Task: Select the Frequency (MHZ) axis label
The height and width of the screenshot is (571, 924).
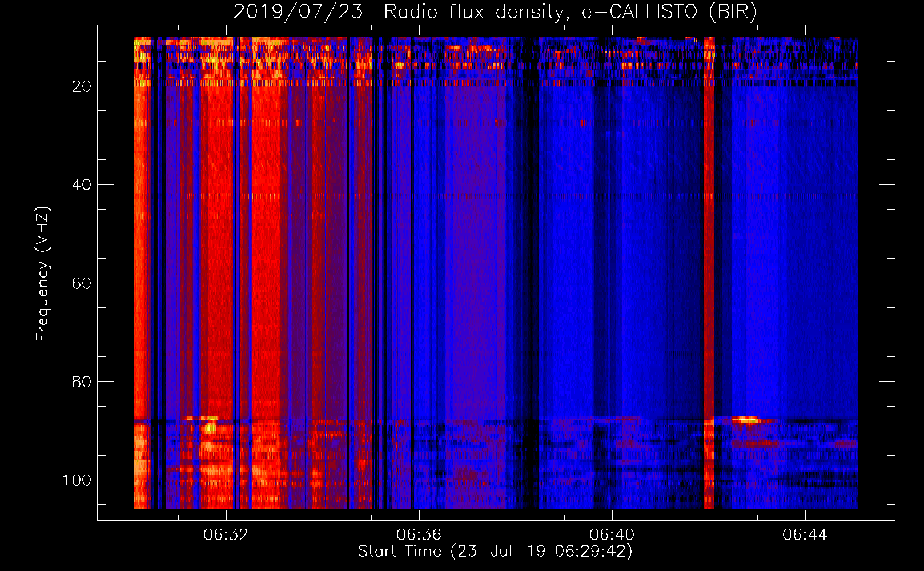Action: pos(43,274)
